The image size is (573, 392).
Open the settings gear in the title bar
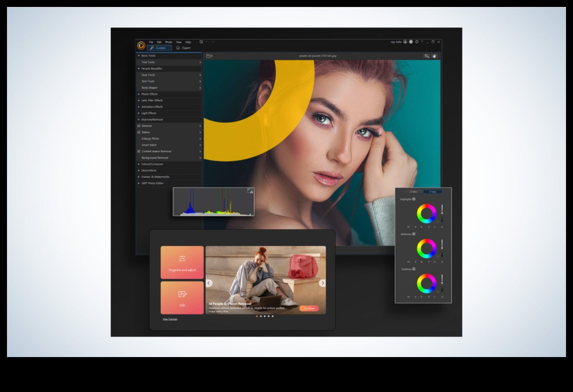tap(417, 42)
